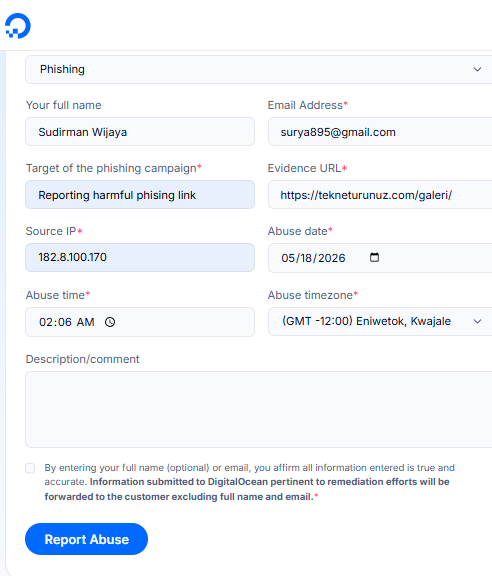Click the Email Address input field
The height and width of the screenshot is (576, 492).
point(380,132)
